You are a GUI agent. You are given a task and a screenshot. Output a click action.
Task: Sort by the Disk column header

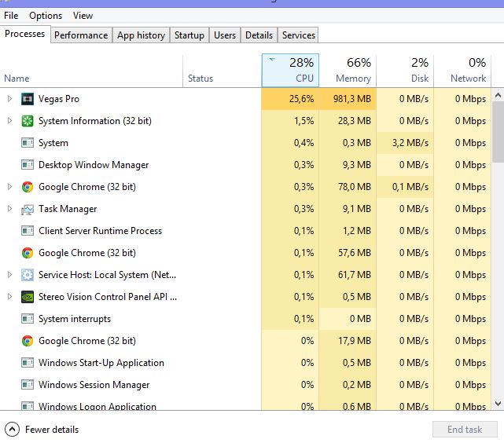pos(405,71)
